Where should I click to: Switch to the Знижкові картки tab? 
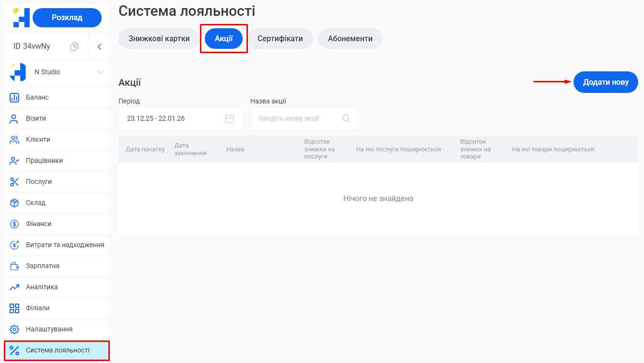pyautogui.click(x=159, y=39)
